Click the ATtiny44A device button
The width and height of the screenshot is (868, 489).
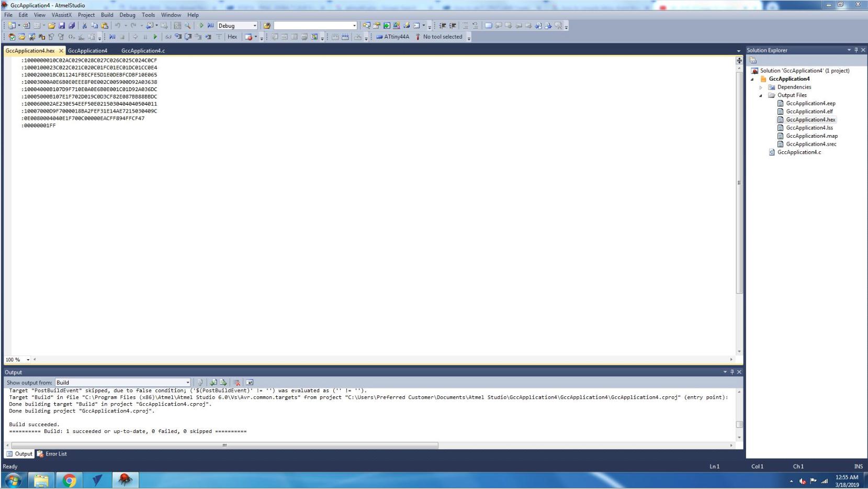(x=392, y=37)
